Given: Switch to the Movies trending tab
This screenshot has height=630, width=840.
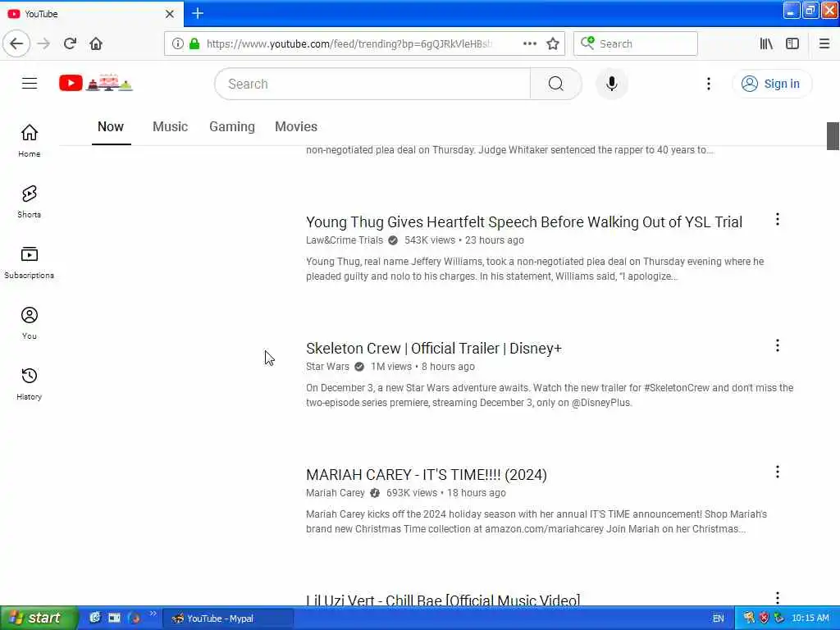Looking at the screenshot, I should (x=296, y=127).
